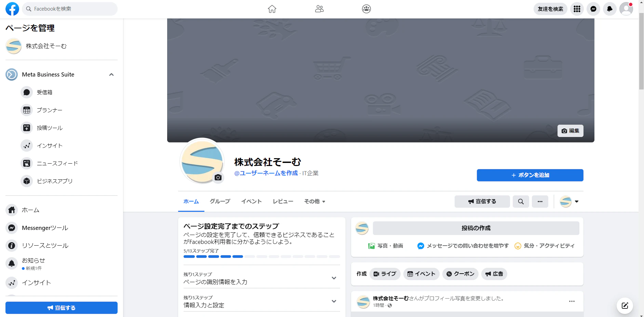The height and width of the screenshot is (317, 644).
Task: Start a ライブ from the 作成 row
Action: pos(385,274)
